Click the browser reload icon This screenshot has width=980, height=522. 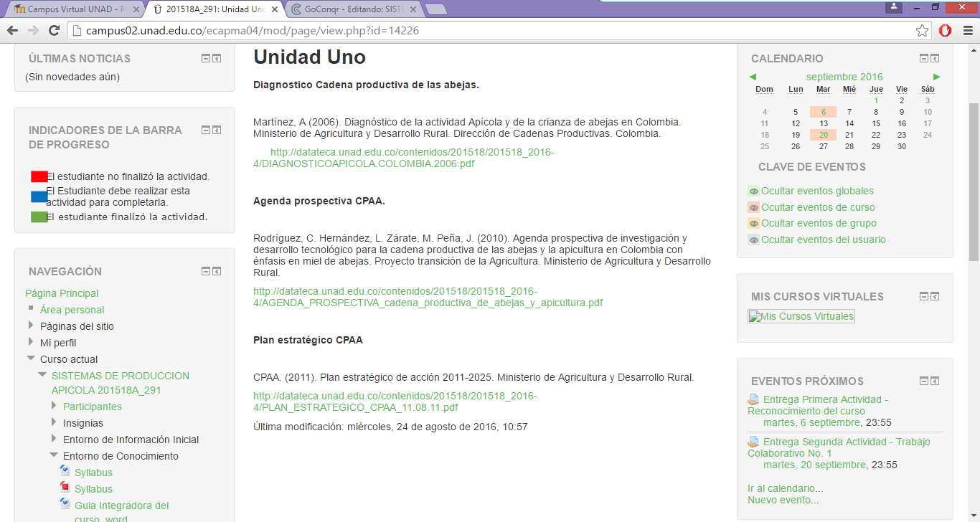[x=54, y=30]
